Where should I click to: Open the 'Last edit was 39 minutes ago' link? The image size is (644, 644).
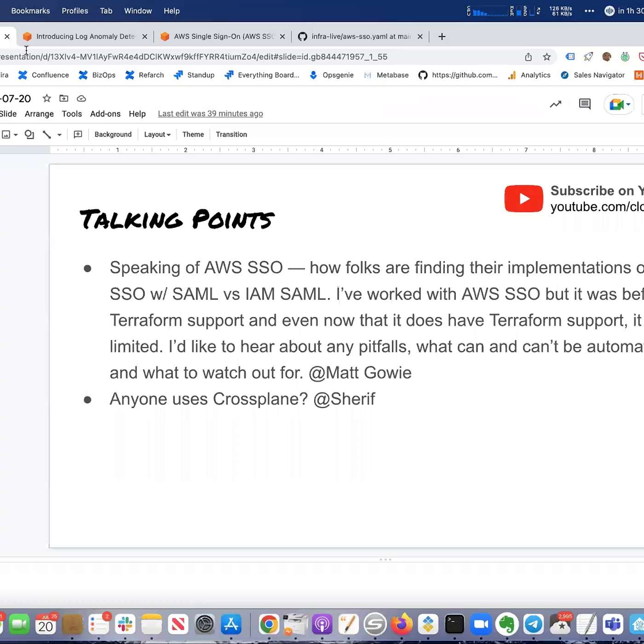[x=210, y=114]
